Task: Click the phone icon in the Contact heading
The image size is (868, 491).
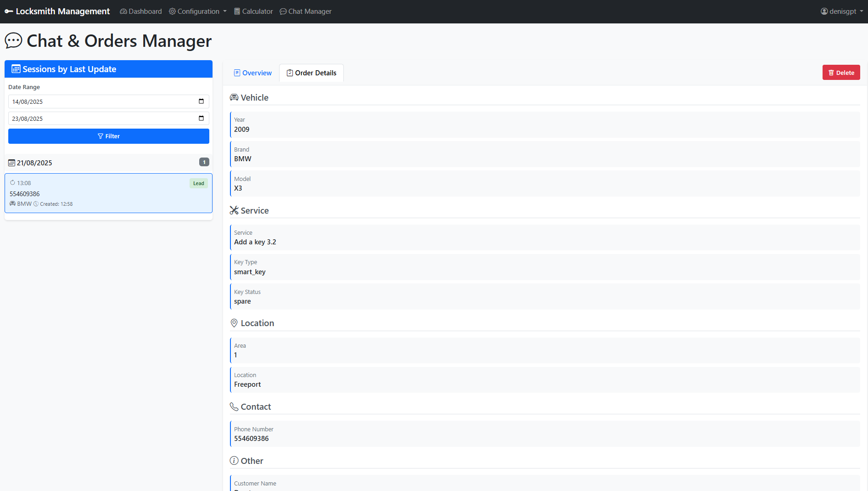Action: coord(234,406)
